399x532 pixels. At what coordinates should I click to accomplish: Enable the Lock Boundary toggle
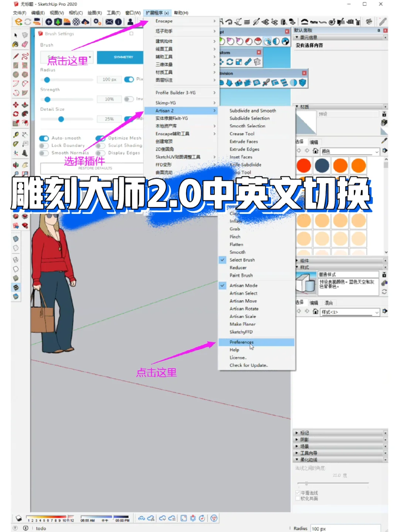coord(43,146)
